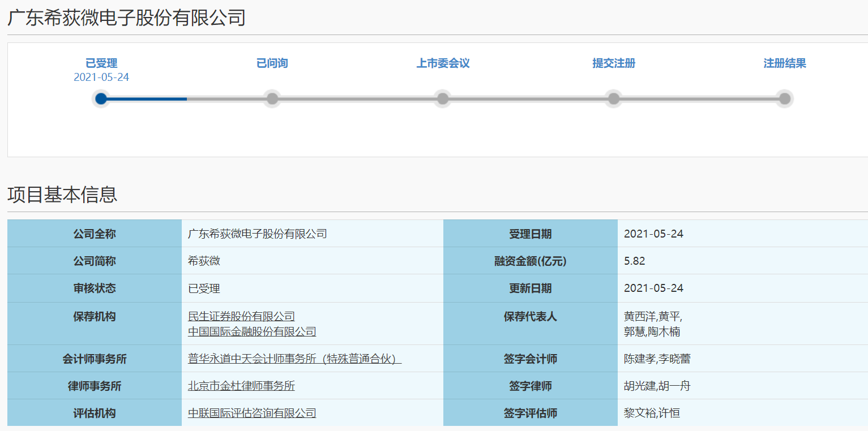Click the 提交注册 stage circle

pos(613,98)
